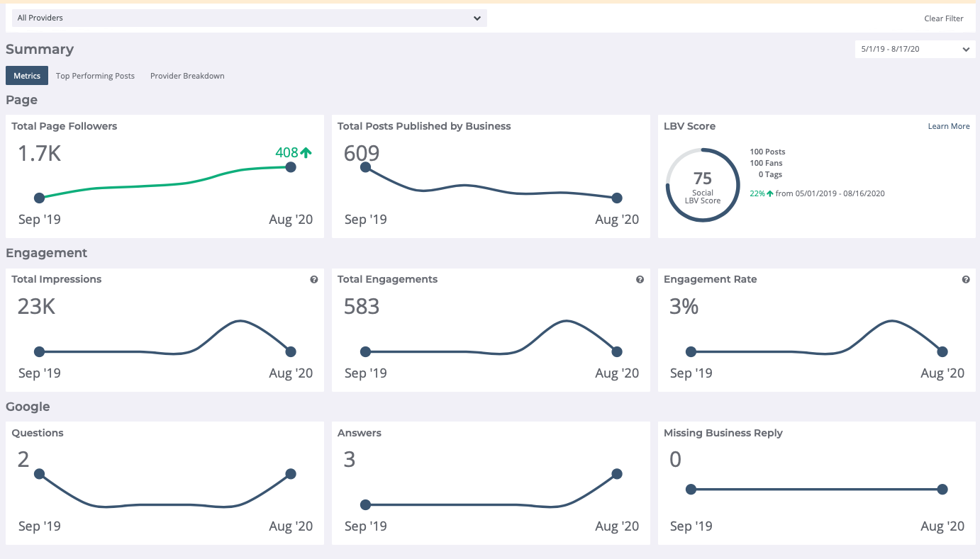The width and height of the screenshot is (980, 559).
Task: Switch to Top Performing Posts tab
Action: (x=95, y=76)
